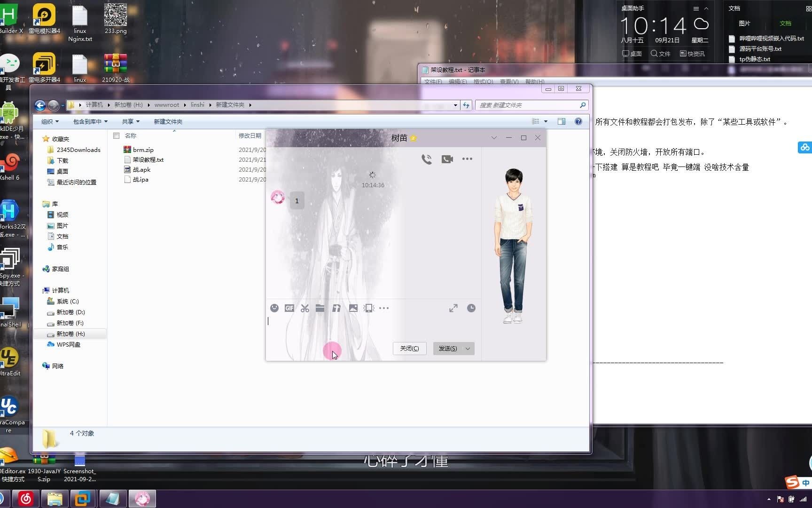Open 源码平台账号.txt in desktop assistant
812x508 pixels.
click(760, 48)
